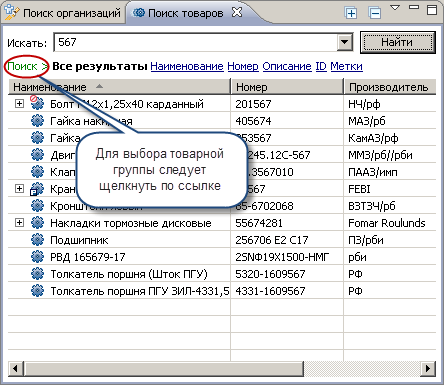444x385 pixels.
Task: Click the collapse-all minus toolbar icon
Action: 375,13
